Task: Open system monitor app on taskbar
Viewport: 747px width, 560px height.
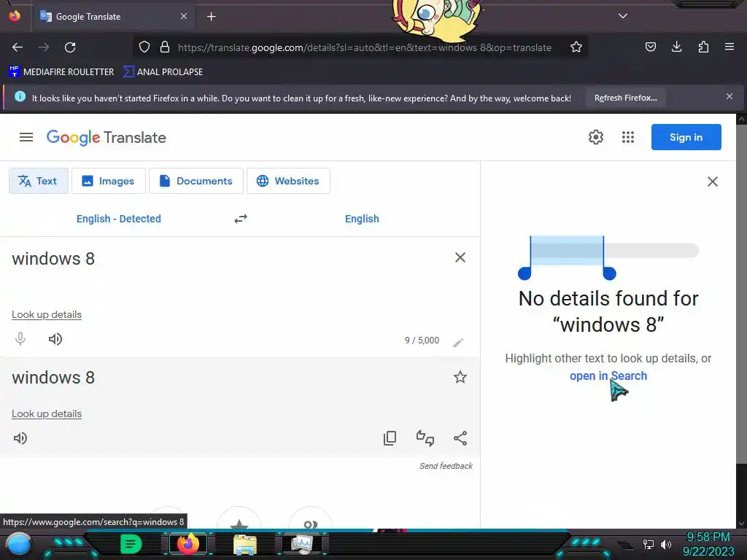Action: coord(302,544)
